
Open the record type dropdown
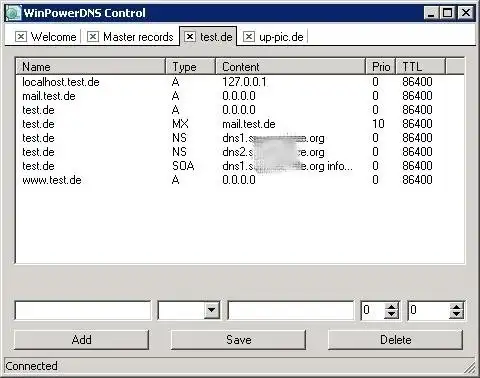click(212, 310)
